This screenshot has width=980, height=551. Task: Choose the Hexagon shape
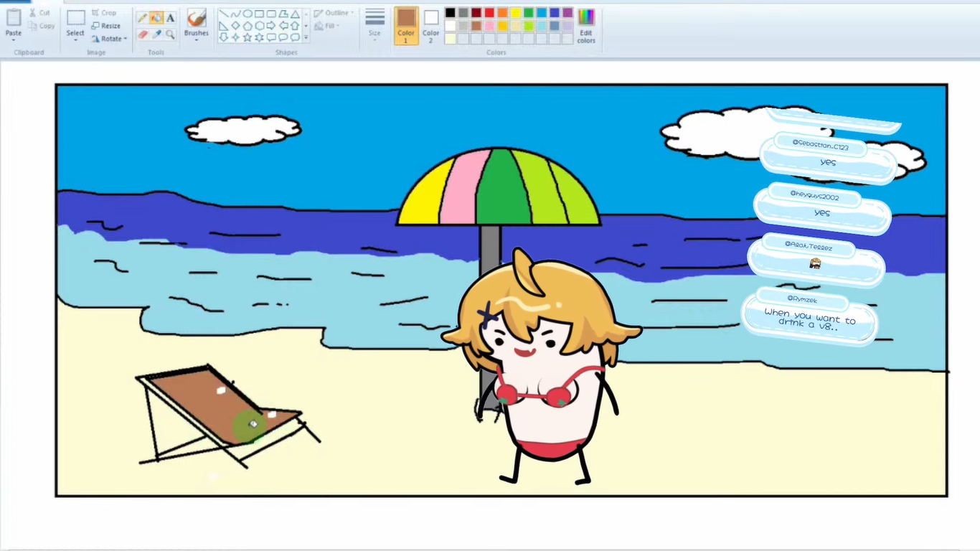click(x=259, y=26)
